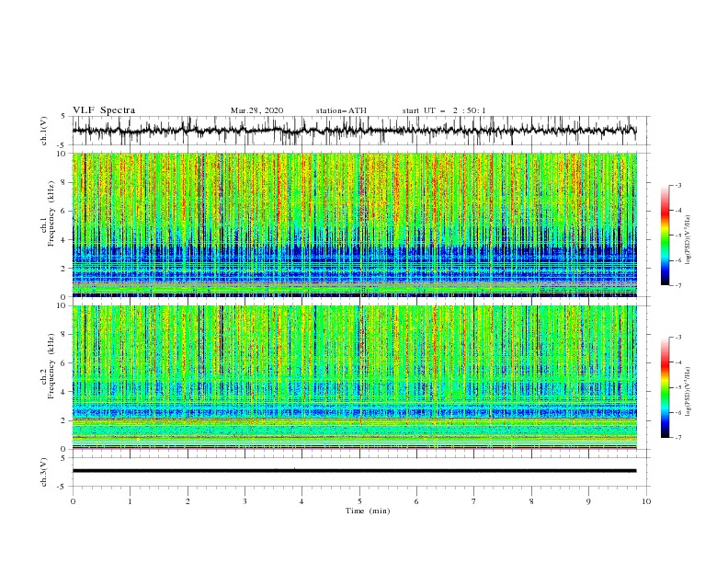Click time axis tick label "4"

[301, 501]
